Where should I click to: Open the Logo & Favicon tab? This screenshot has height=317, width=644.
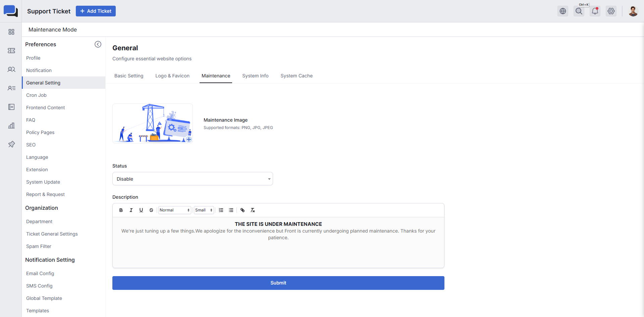click(x=172, y=76)
